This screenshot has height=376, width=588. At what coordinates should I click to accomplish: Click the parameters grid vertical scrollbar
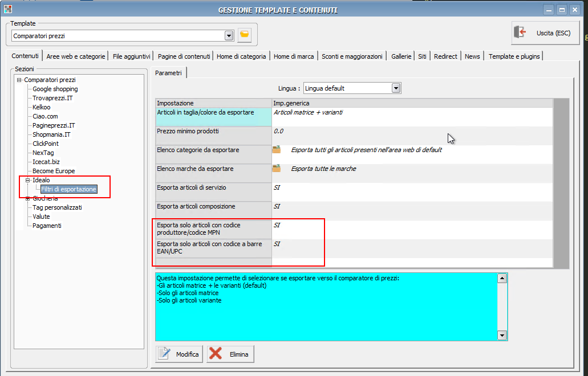561,183
